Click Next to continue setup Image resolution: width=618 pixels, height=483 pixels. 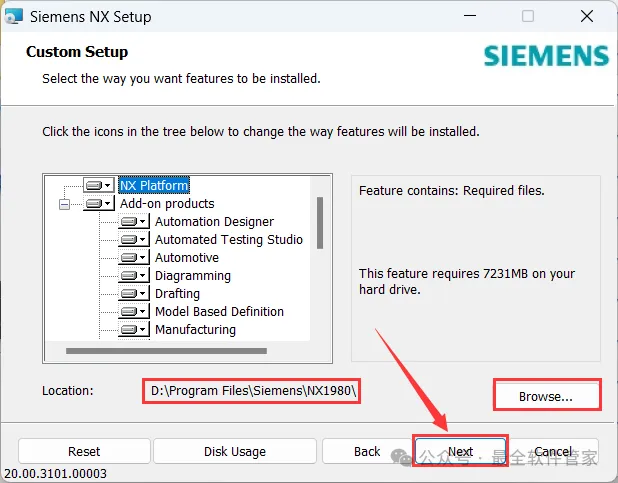point(460,451)
